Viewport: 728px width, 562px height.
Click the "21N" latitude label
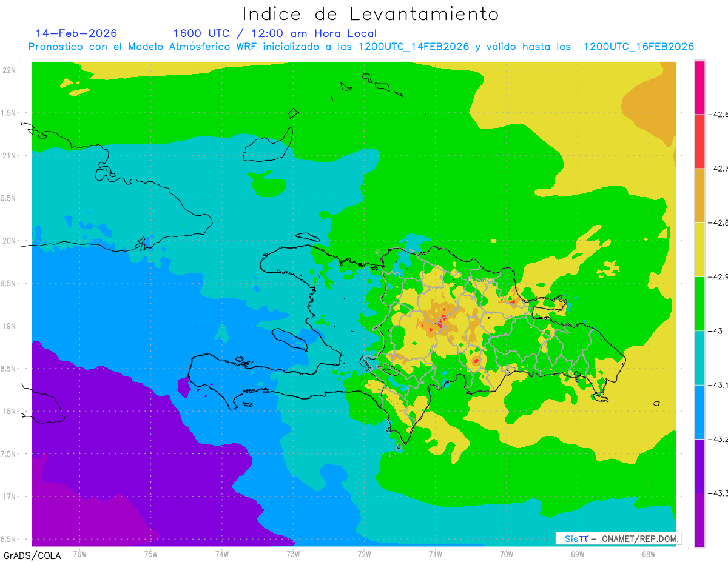point(10,155)
